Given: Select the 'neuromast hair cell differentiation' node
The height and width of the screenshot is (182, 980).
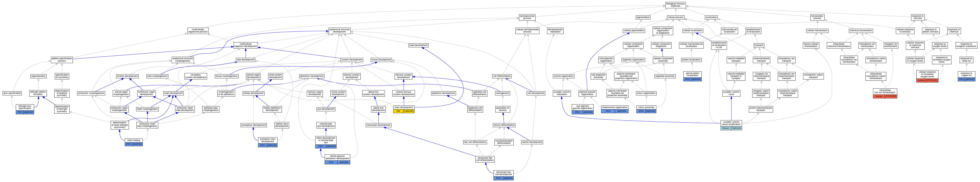Looking at the screenshot, I should [x=485, y=159].
